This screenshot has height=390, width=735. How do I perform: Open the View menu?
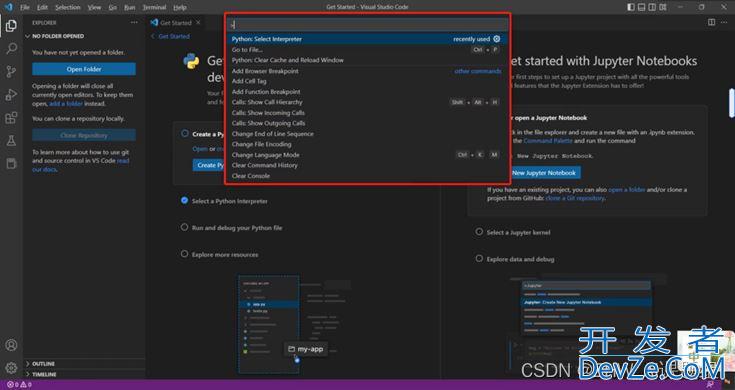click(94, 8)
